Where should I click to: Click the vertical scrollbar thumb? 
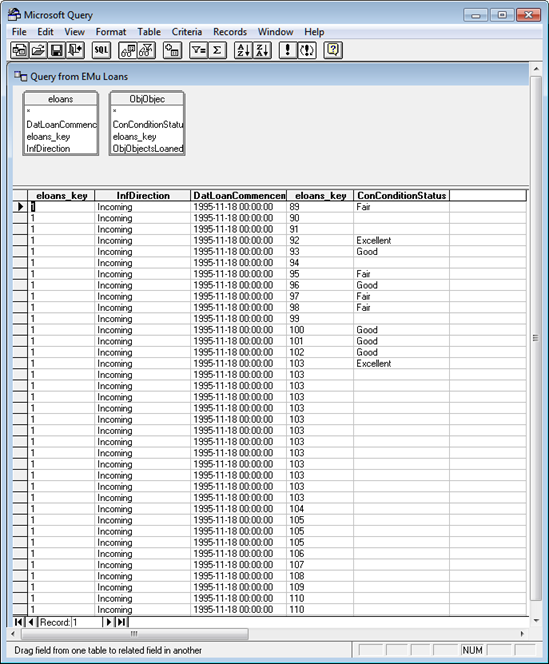coord(536,338)
